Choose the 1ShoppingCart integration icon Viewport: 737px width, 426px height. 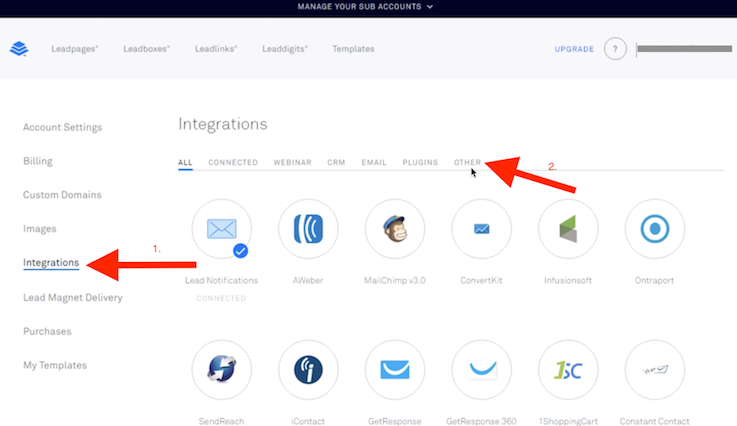568,370
